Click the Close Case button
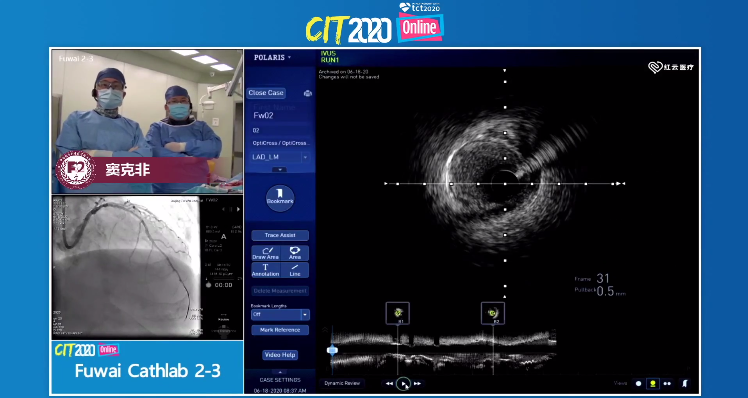Image resolution: width=748 pixels, height=398 pixels. tap(266, 93)
